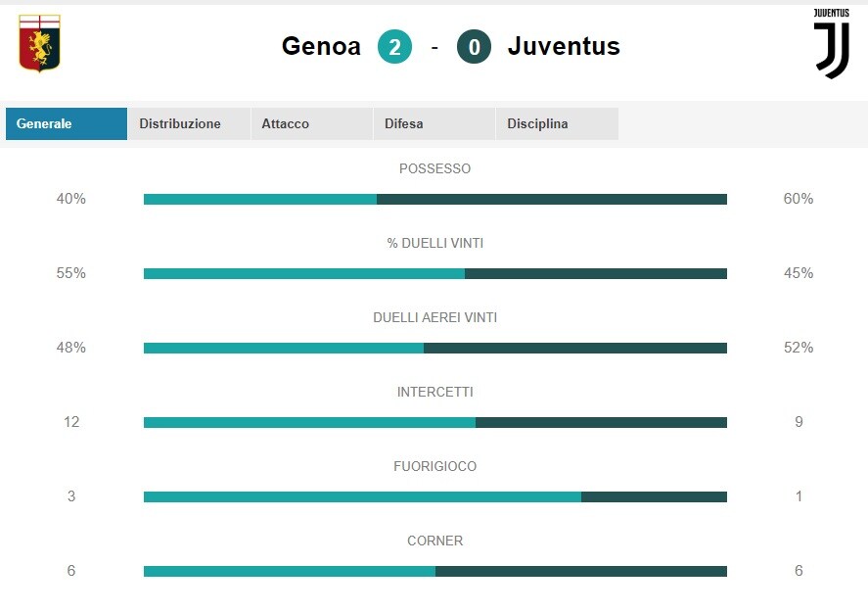Click the Genoa team name

coord(321,46)
